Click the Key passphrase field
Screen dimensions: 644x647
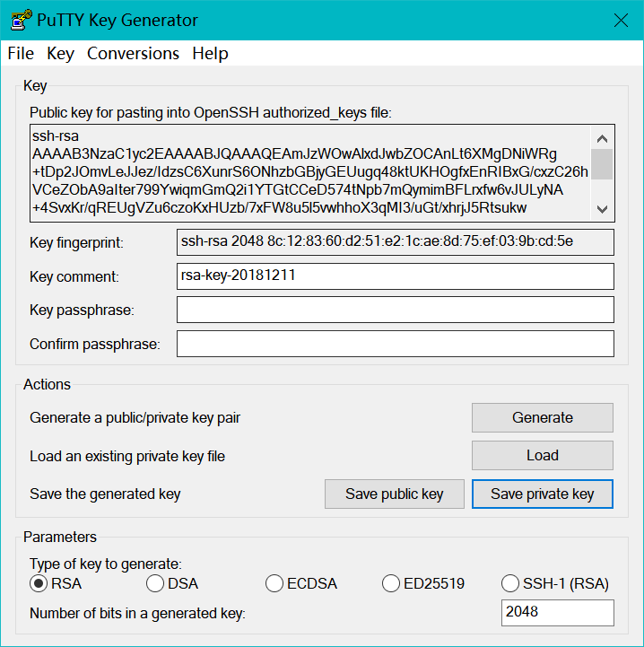(396, 310)
